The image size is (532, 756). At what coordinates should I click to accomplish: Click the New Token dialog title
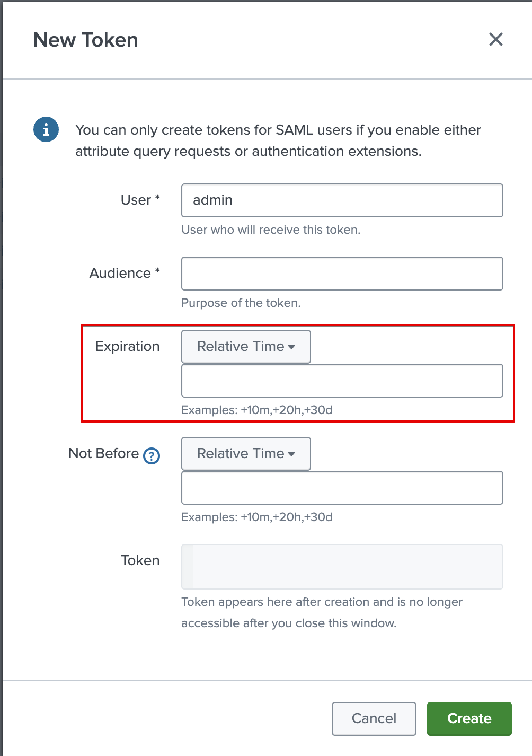(x=85, y=39)
